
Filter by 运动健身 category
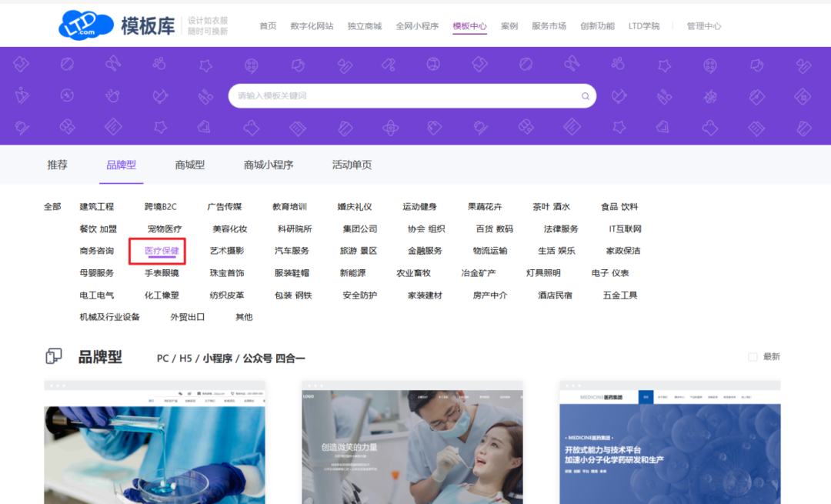click(420, 207)
